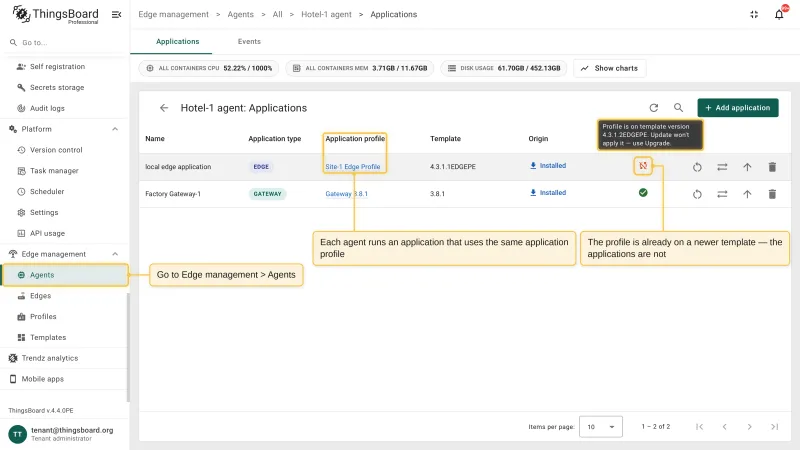The image size is (800, 450).
Task: Click Agents breadcrumb
Action: (x=240, y=14)
